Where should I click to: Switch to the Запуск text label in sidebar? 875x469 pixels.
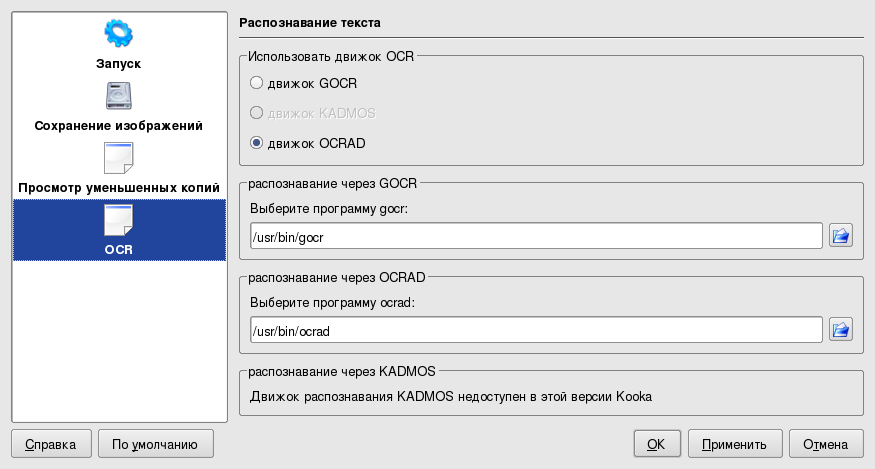119,64
